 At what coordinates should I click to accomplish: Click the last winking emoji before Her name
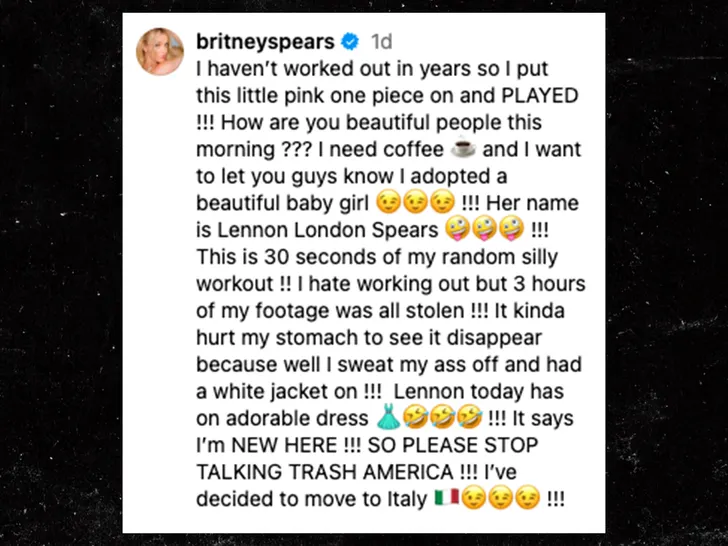coord(442,203)
